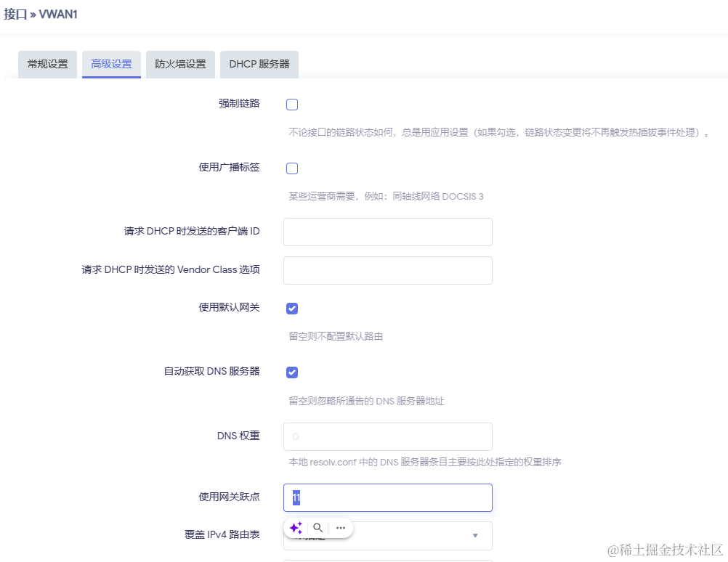728x562 pixels.
Task: Click the 请求 DHCP 时发送的客户端 ID field
Action: pos(387,232)
